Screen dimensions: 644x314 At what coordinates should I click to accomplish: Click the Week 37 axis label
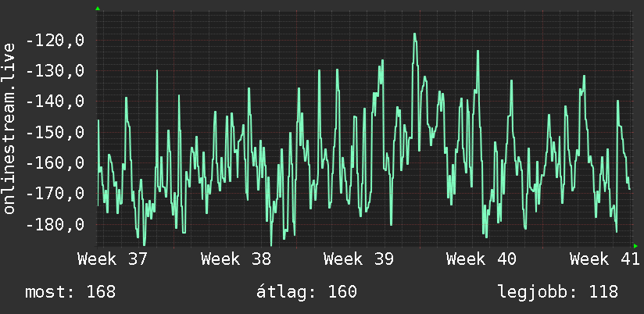pos(113,259)
